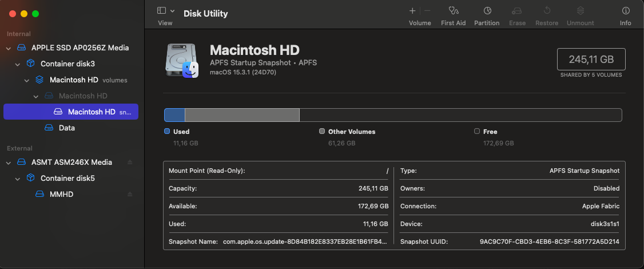Click the green zoom window button

coord(35,14)
